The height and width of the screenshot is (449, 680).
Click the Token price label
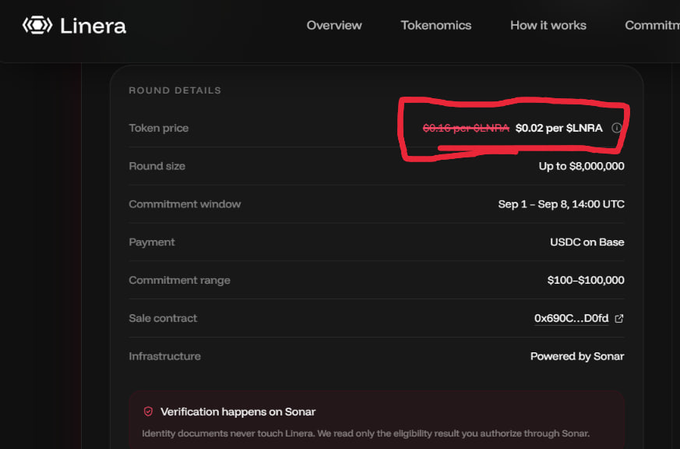[159, 128]
